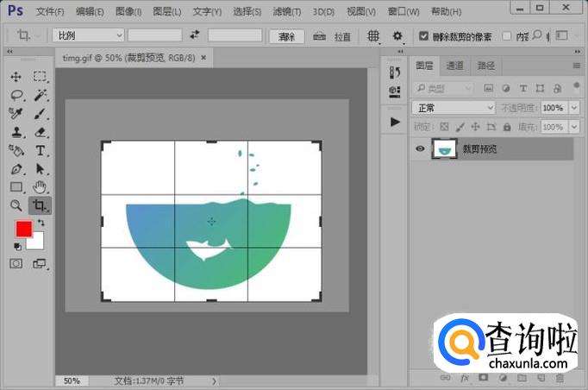Select the Eraser tool
This screenshot has height=390, width=588.
(x=41, y=132)
